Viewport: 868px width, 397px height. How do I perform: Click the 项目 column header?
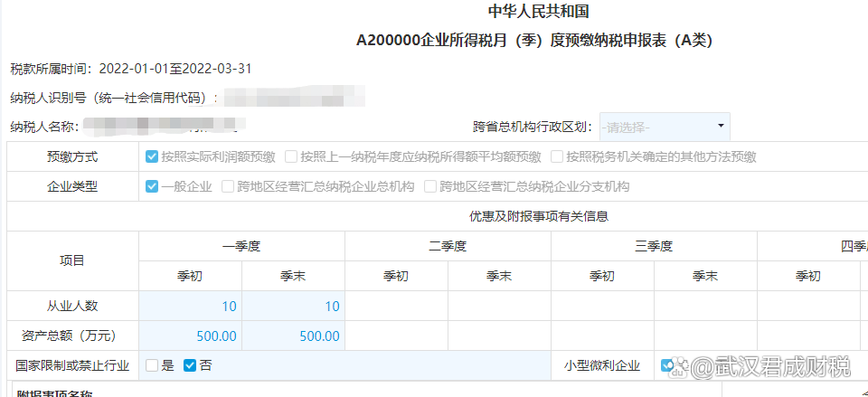[x=72, y=260]
